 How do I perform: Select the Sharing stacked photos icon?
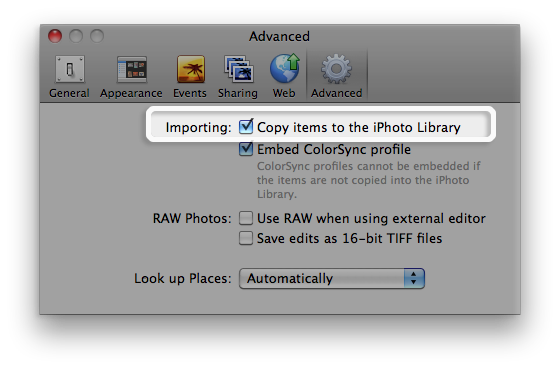239,69
